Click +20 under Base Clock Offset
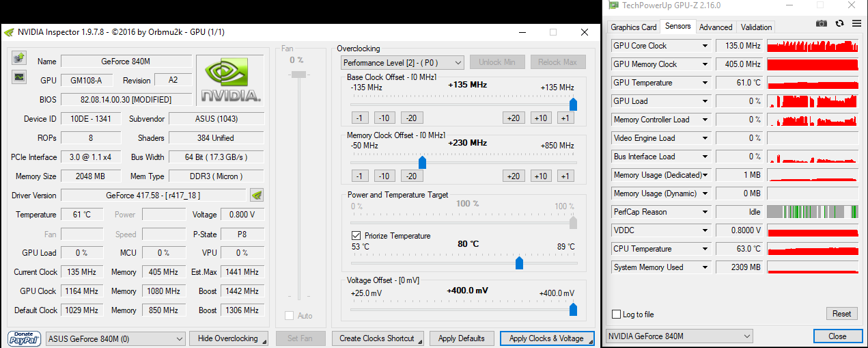The image size is (868, 348). coord(514,118)
